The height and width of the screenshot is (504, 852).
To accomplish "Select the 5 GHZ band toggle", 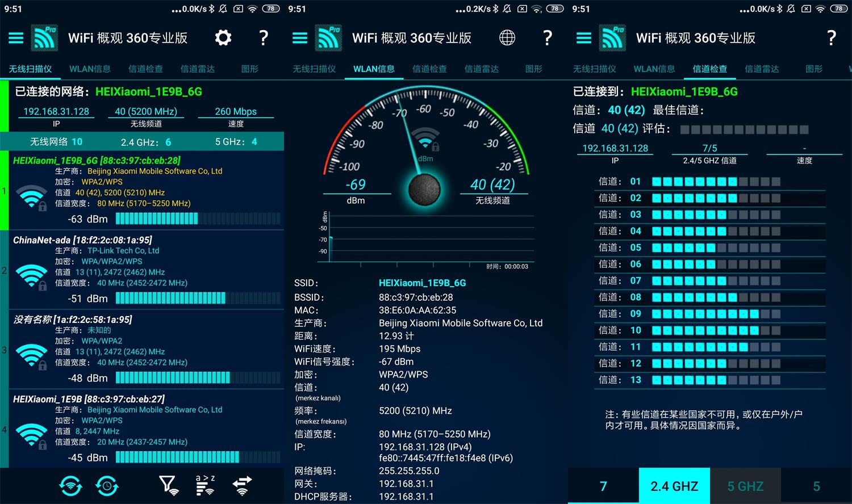I will 745,486.
